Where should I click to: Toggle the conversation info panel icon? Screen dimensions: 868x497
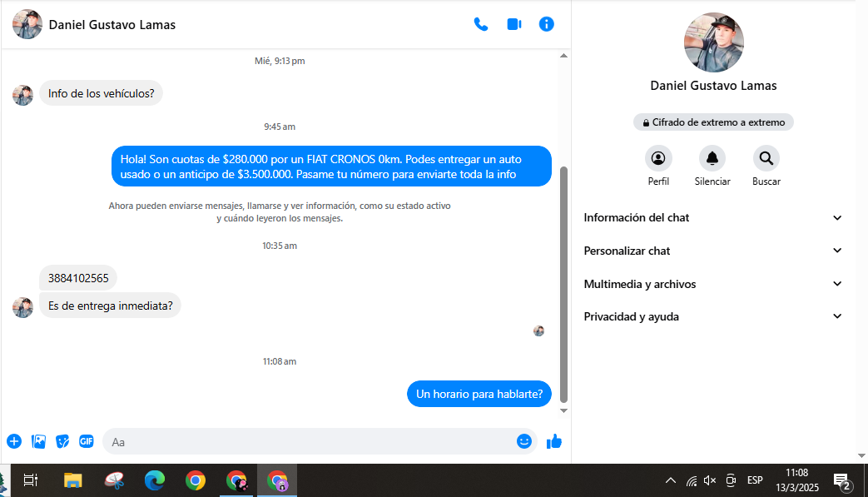[547, 24]
